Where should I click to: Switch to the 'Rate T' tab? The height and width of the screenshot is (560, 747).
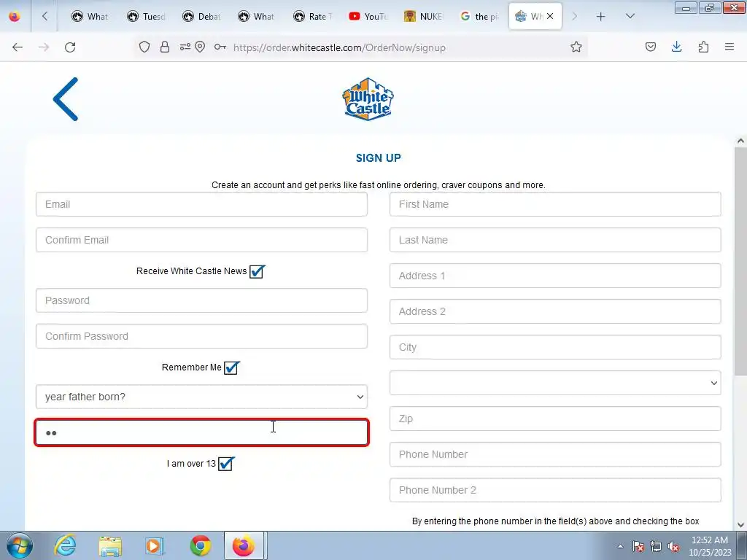311,17
